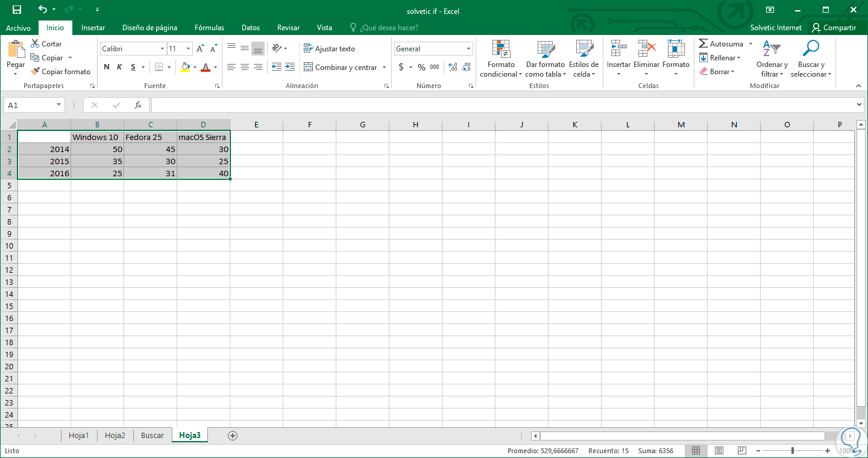The height and width of the screenshot is (458, 868).
Task: Switch to the Diseño de página tab
Action: click(149, 28)
